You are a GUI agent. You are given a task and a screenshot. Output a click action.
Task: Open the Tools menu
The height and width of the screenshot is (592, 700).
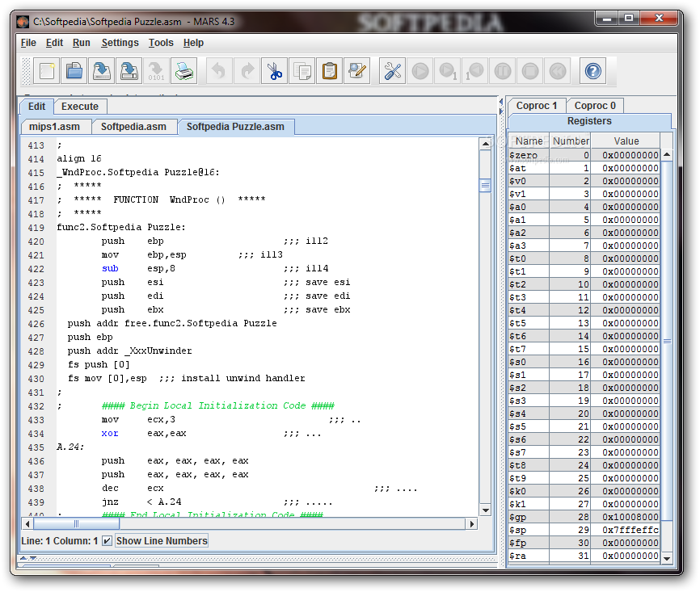161,43
